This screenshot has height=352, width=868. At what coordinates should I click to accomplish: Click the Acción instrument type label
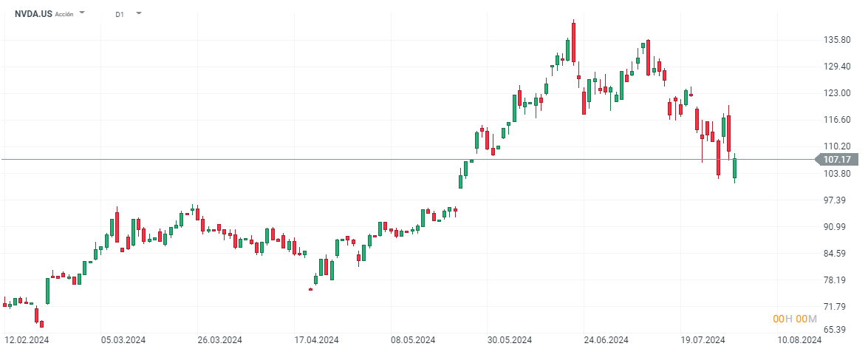[x=64, y=14]
